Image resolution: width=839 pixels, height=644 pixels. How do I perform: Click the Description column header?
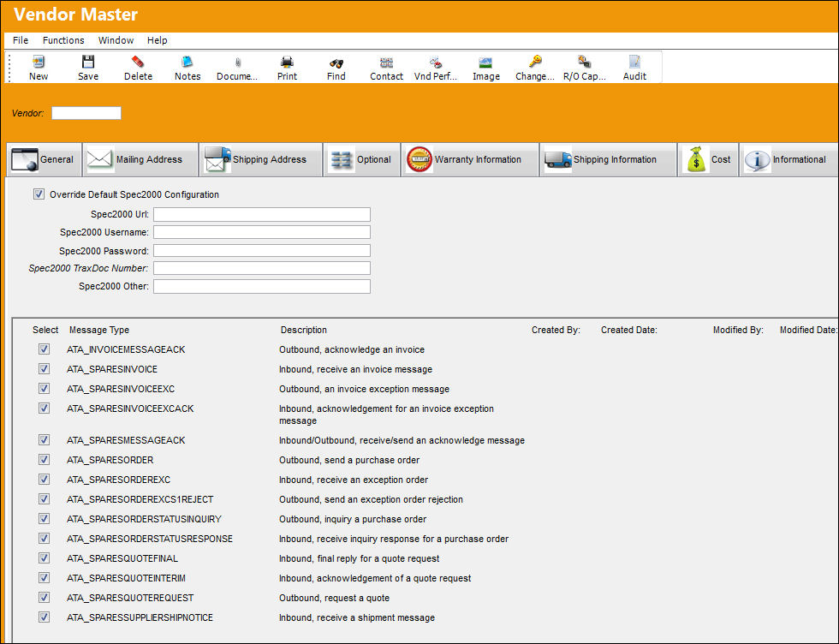[303, 331]
